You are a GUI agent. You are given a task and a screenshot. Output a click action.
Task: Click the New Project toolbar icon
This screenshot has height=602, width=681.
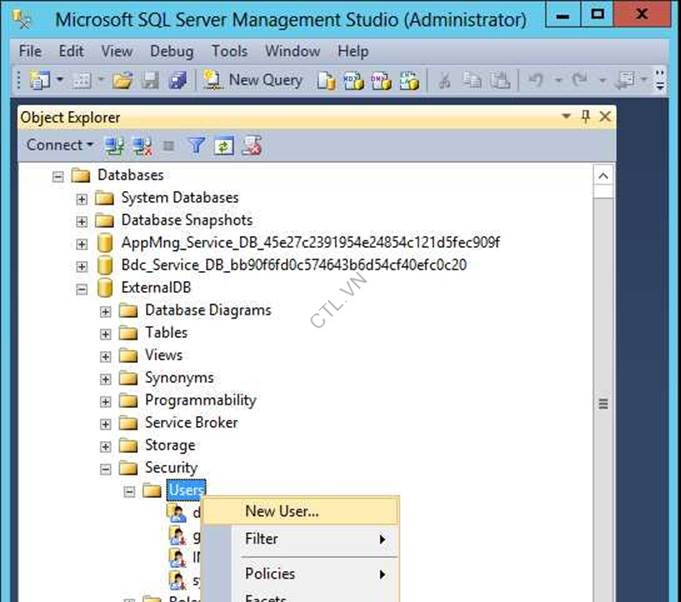tap(40, 80)
